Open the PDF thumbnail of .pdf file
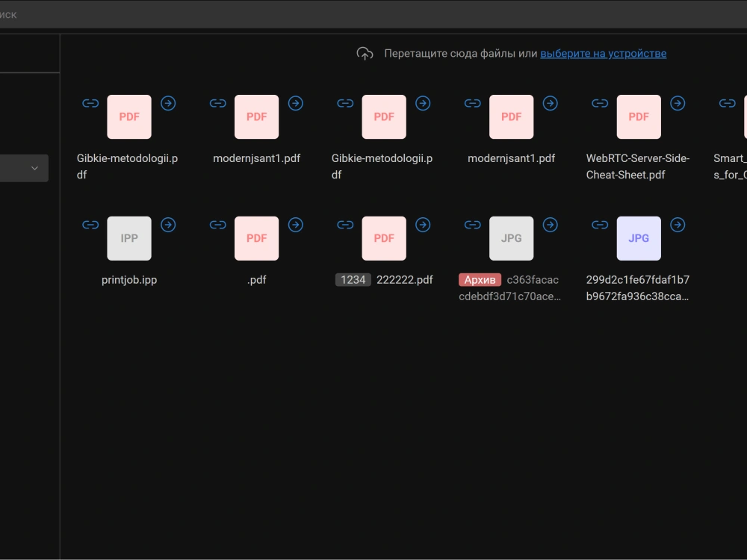The width and height of the screenshot is (747, 560). pos(256,238)
